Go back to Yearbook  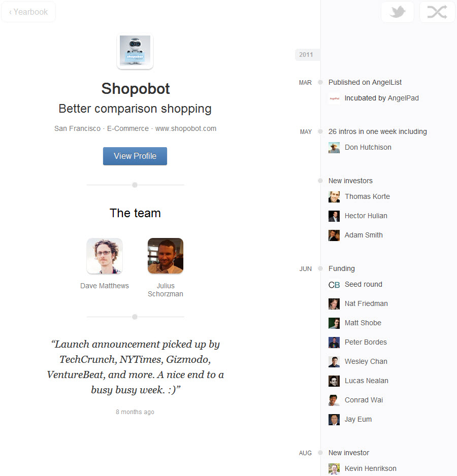[28, 12]
